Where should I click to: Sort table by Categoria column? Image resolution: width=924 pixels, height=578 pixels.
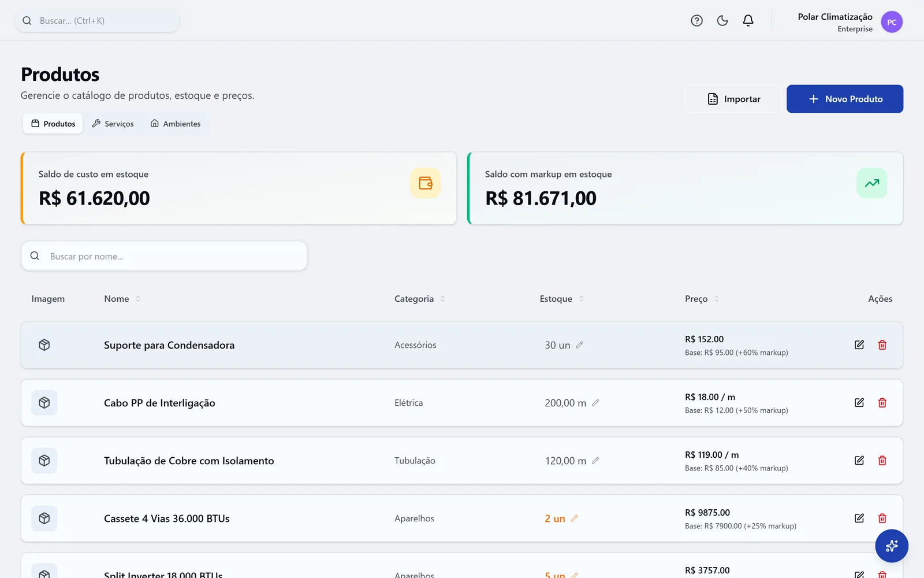[420, 299]
